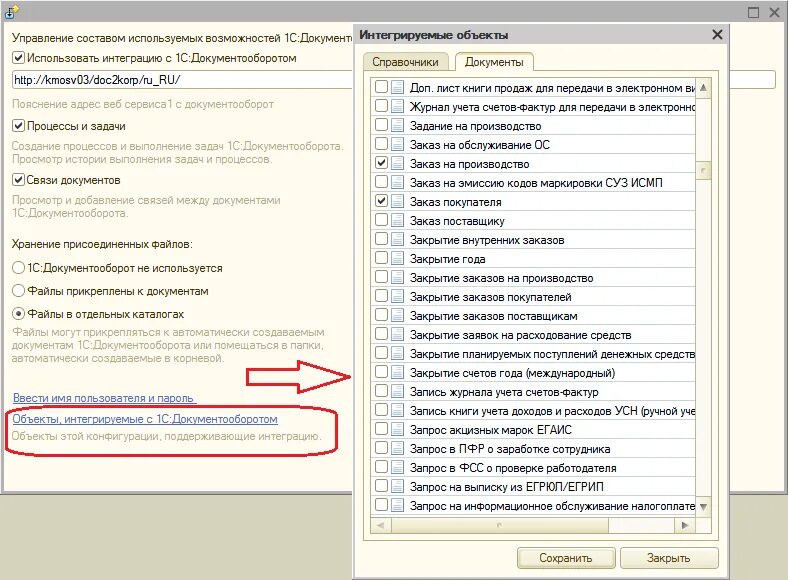788x580 pixels.
Task: Check the Запрос акцизных марок ЕГАИС checkbox
Action: click(381, 429)
